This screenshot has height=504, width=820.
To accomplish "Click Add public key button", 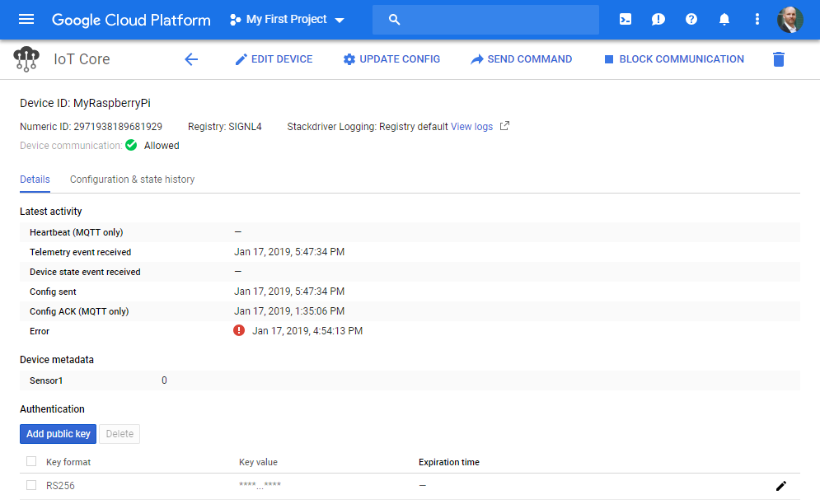I will [x=58, y=434].
